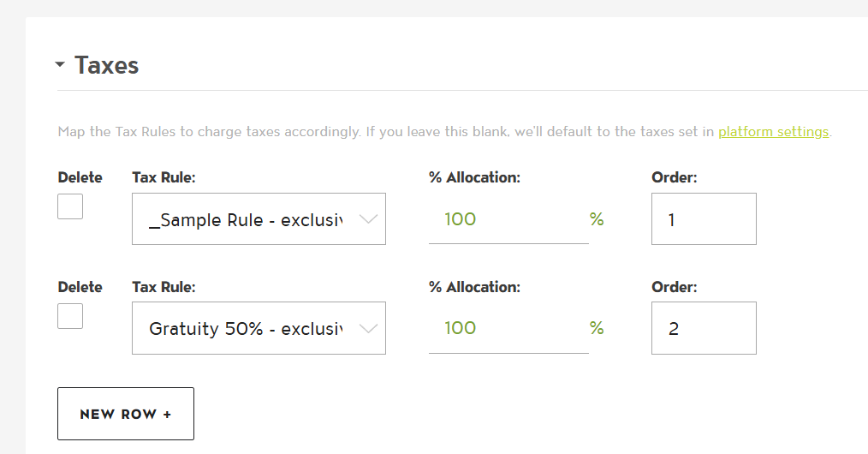The image size is (868, 454).
Task: Click chevron arrow on Gratuity 50% dropdown
Action: [x=368, y=328]
